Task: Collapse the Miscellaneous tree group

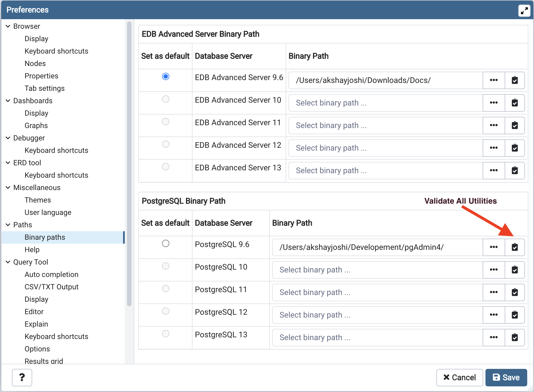Action: click(x=8, y=188)
